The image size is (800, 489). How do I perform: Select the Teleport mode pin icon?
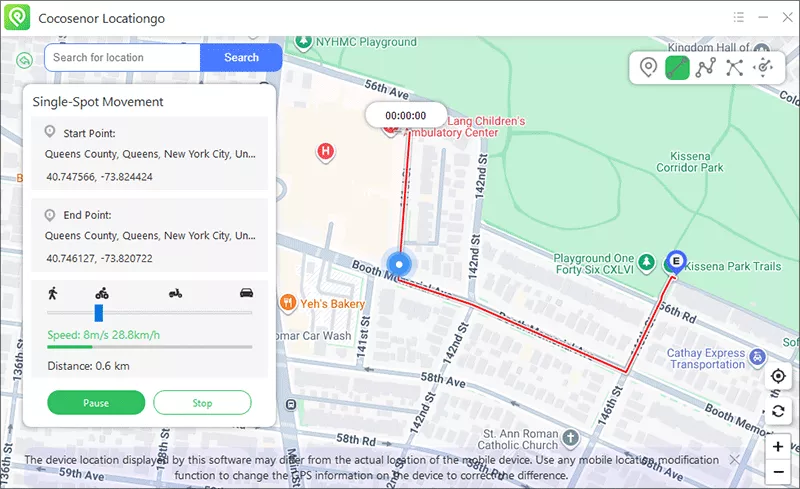(x=648, y=68)
